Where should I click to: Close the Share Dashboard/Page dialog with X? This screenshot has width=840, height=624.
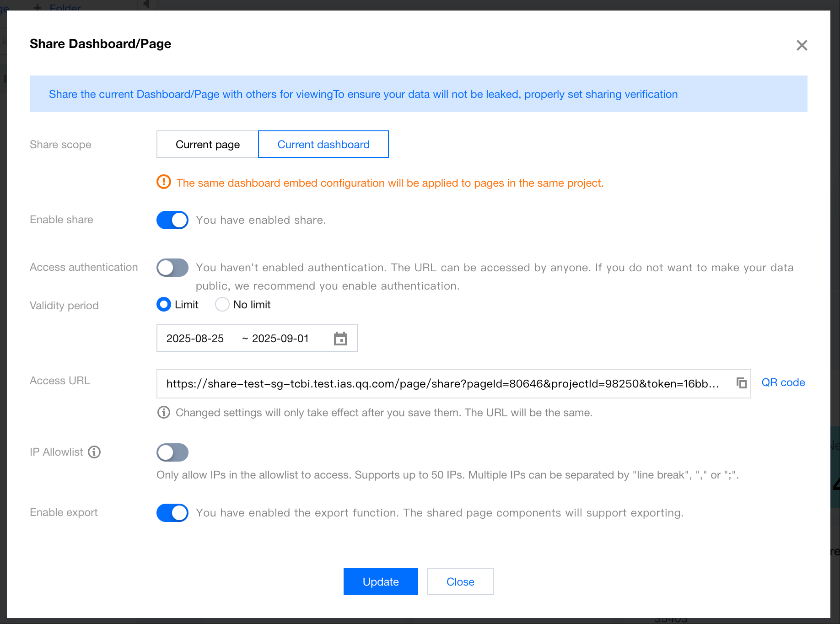802,45
